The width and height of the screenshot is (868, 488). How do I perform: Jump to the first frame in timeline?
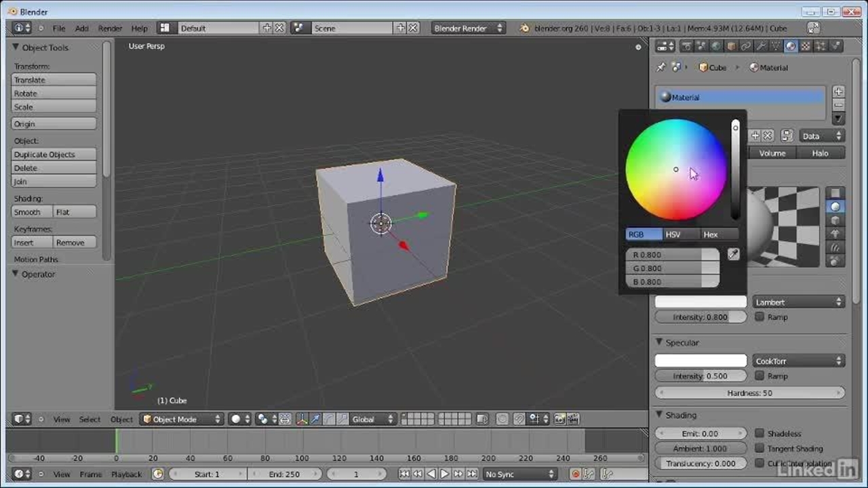click(x=404, y=474)
